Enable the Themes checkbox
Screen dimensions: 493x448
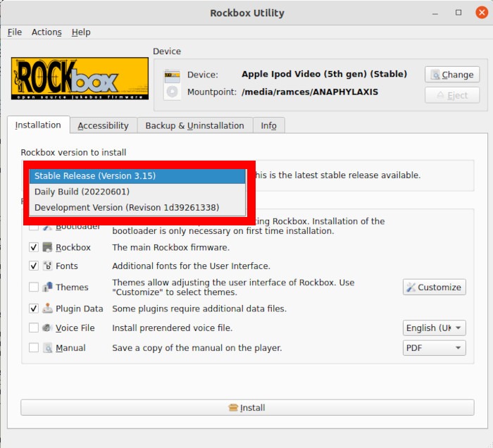tap(34, 287)
